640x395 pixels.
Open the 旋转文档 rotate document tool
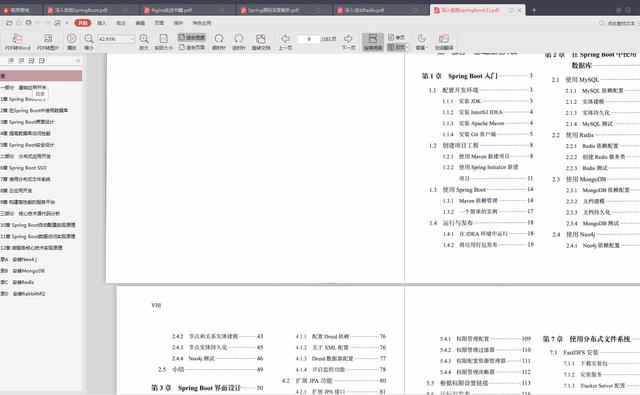point(261,42)
